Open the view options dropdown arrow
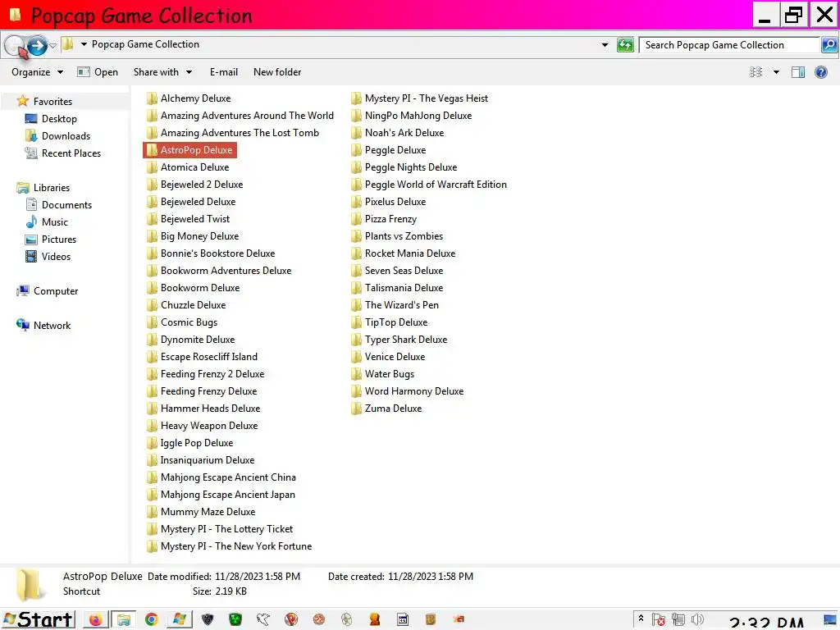Image resolution: width=840 pixels, height=630 pixels. pos(776,72)
